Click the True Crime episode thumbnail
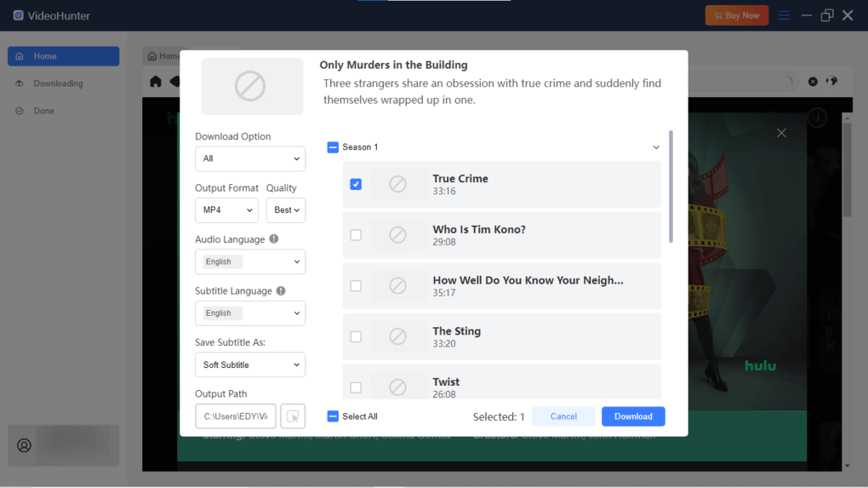The image size is (868, 488). click(397, 184)
